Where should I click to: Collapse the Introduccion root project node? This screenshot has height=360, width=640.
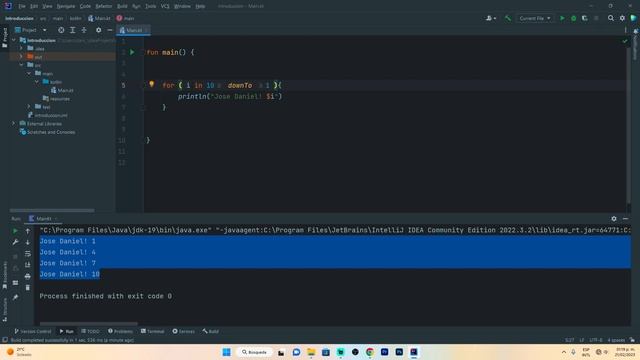tap(14, 40)
